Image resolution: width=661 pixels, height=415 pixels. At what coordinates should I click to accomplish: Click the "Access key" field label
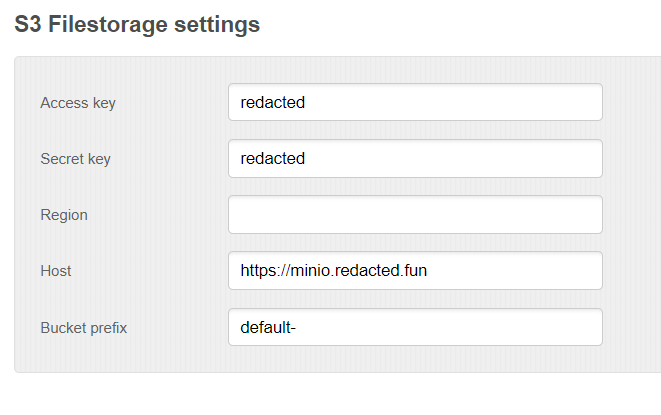[x=78, y=103]
